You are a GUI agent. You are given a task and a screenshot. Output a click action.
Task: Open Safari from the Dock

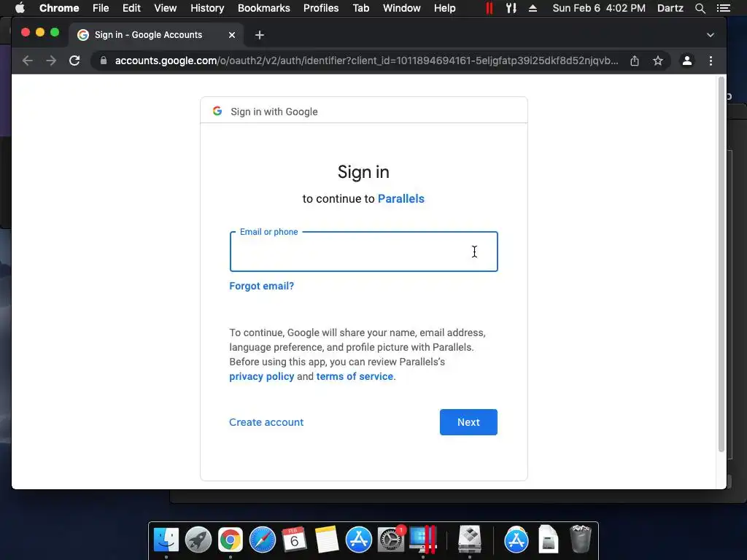coord(263,540)
